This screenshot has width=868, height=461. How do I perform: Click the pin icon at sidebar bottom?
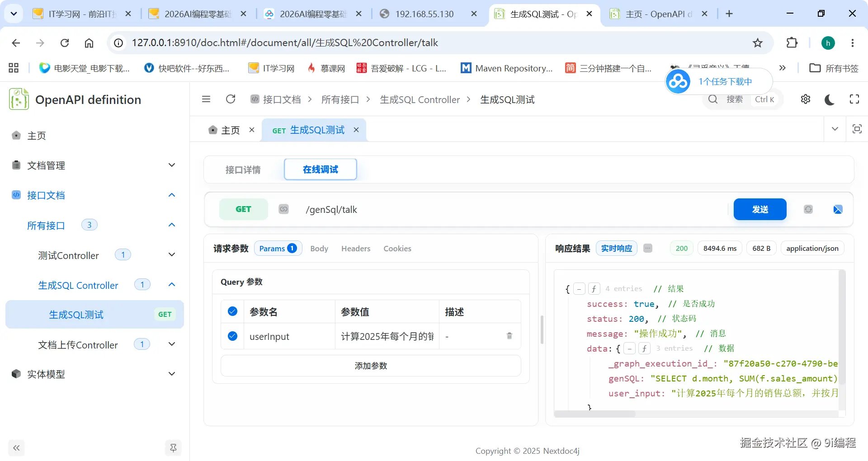pyautogui.click(x=173, y=448)
